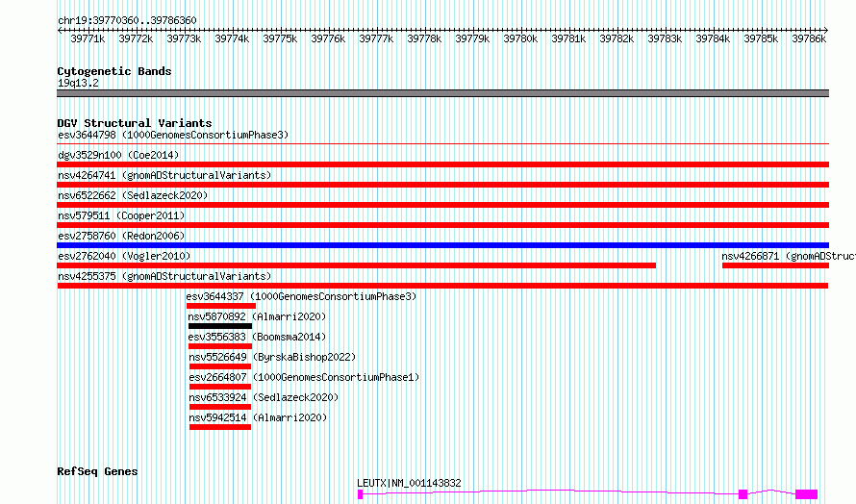The image size is (856, 504).
Task: Click the 39786k ruler position
Action: pyautogui.click(x=809, y=38)
